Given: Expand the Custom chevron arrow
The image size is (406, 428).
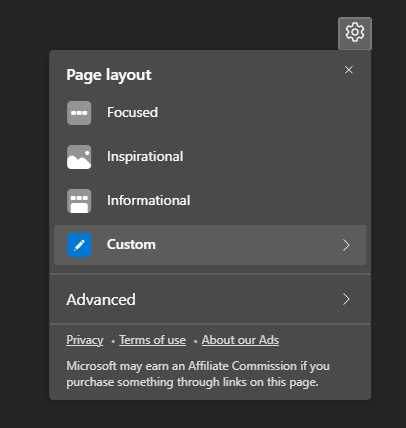Looking at the screenshot, I should coord(346,245).
